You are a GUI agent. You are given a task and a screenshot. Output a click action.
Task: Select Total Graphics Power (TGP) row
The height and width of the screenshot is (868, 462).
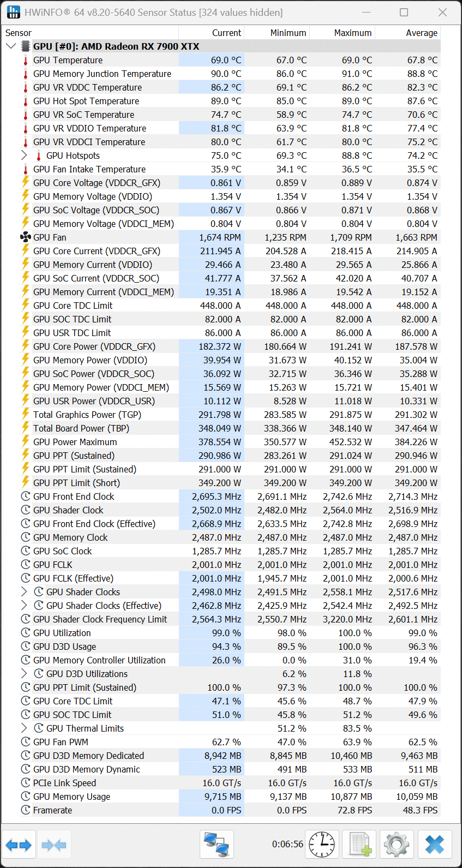pos(221,415)
